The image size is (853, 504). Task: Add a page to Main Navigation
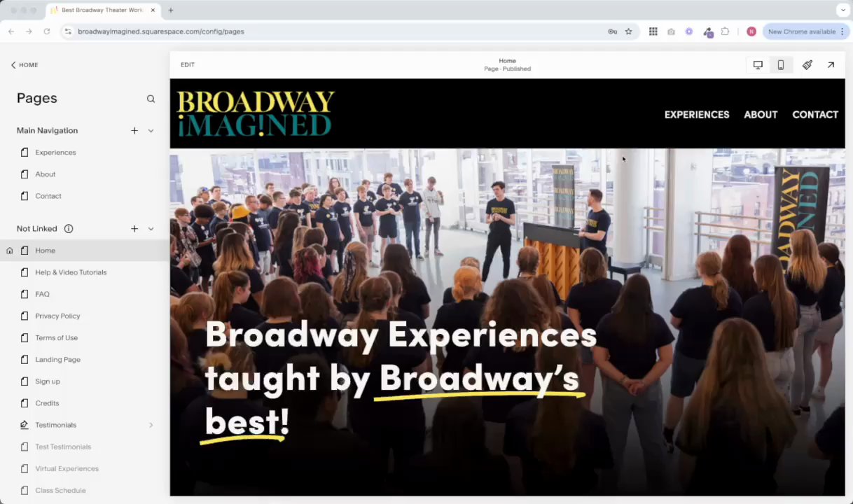[134, 130]
